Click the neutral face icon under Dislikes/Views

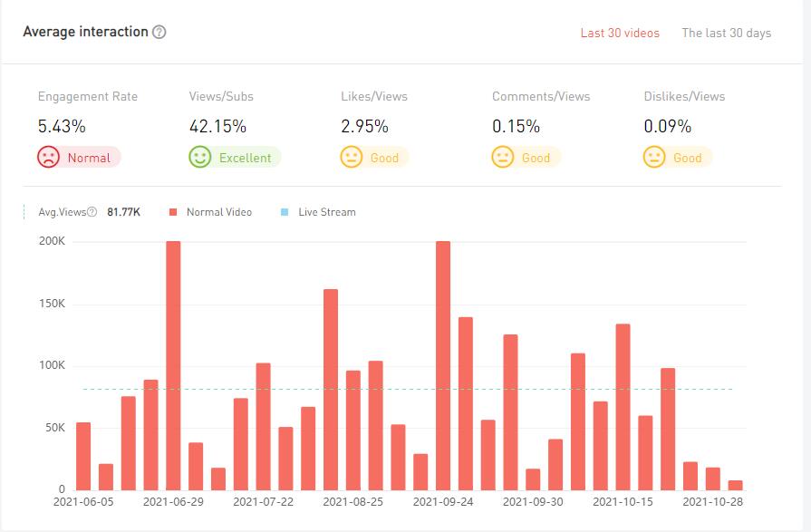pyautogui.click(x=654, y=158)
